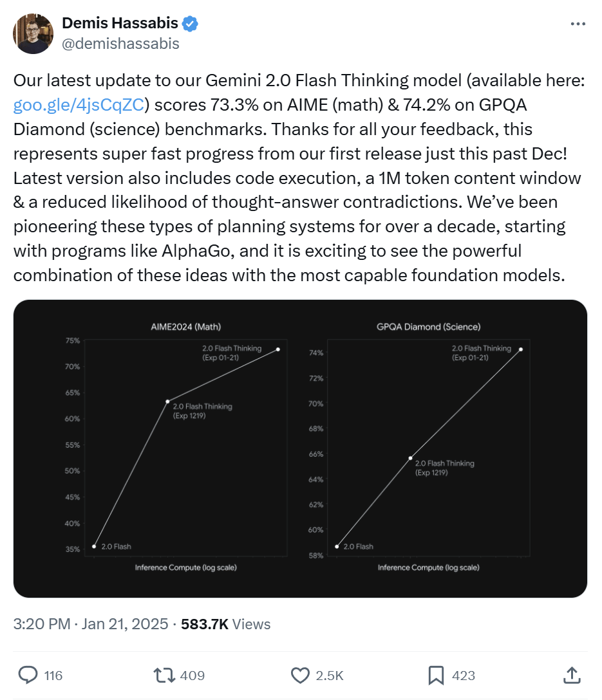Click the 583.7K Views count
Image resolution: width=602 pixels, height=700 pixels.
[225, 623]
